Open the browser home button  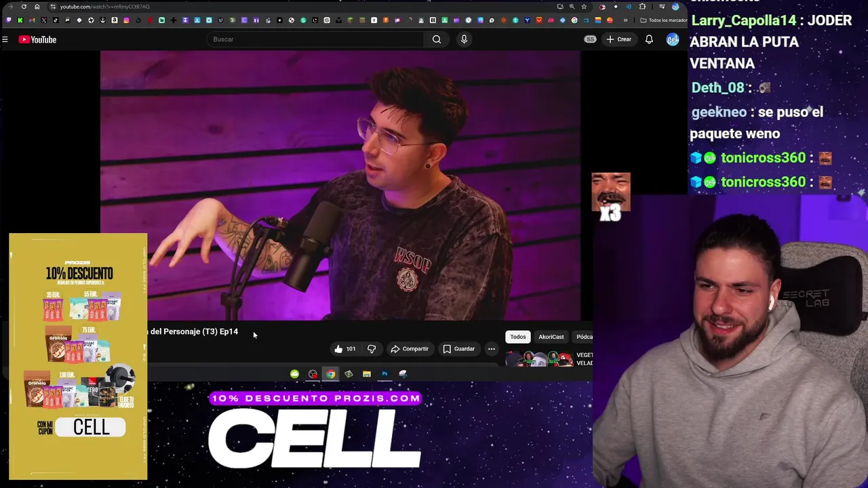coord(37,7)
